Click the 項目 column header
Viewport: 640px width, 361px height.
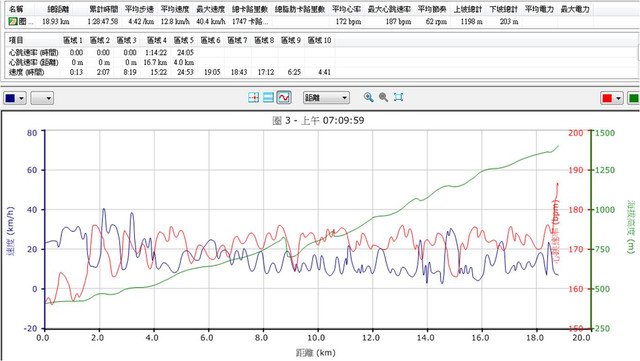tap(16, 40)
